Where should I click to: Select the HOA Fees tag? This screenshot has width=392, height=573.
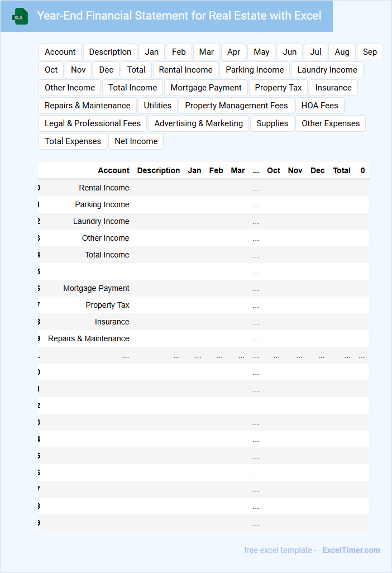(319, 106)
